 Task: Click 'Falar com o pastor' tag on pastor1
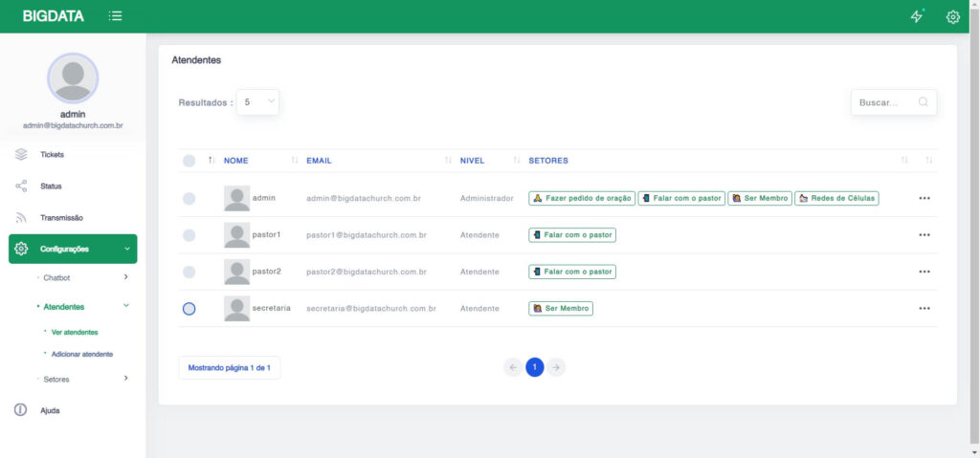coord(572,235)
